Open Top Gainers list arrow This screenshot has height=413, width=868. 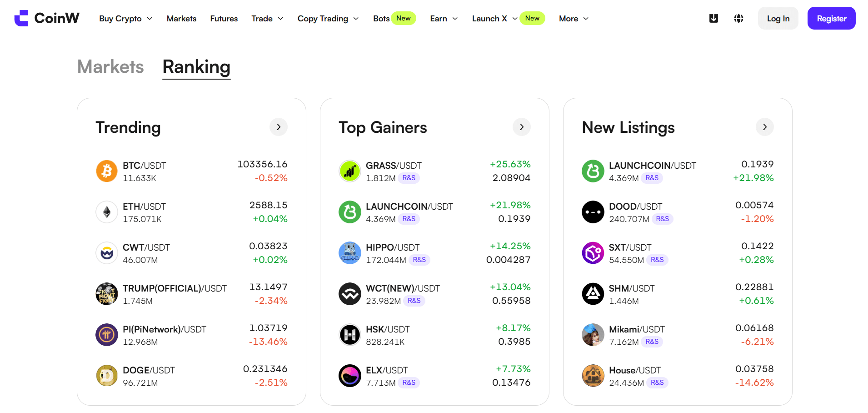tap(522, 127)
